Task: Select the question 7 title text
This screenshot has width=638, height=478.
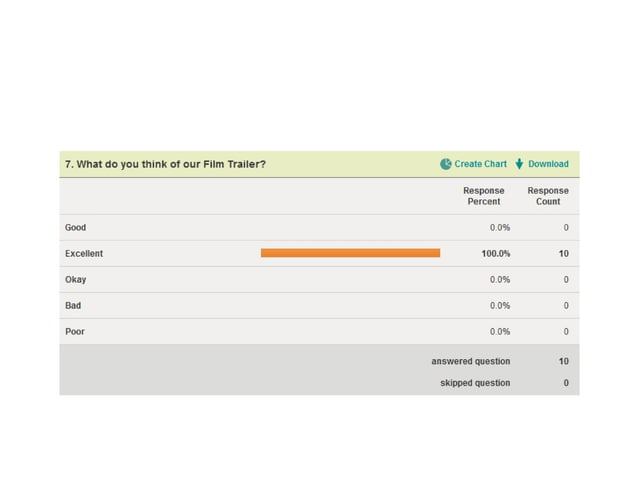Action: click(165, 164)
